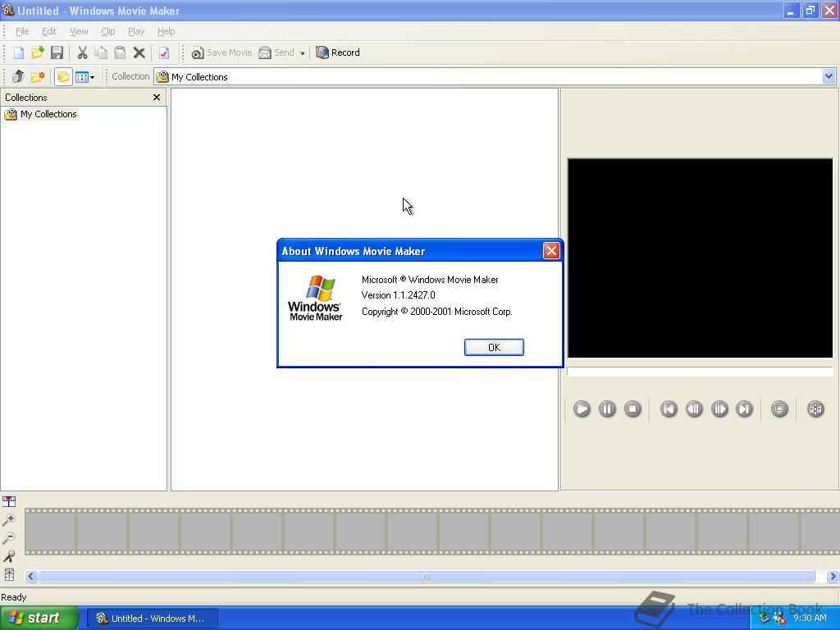Click the Pause button in the monitor
This screenshot has width=840, height=630.
pos(607,409)
